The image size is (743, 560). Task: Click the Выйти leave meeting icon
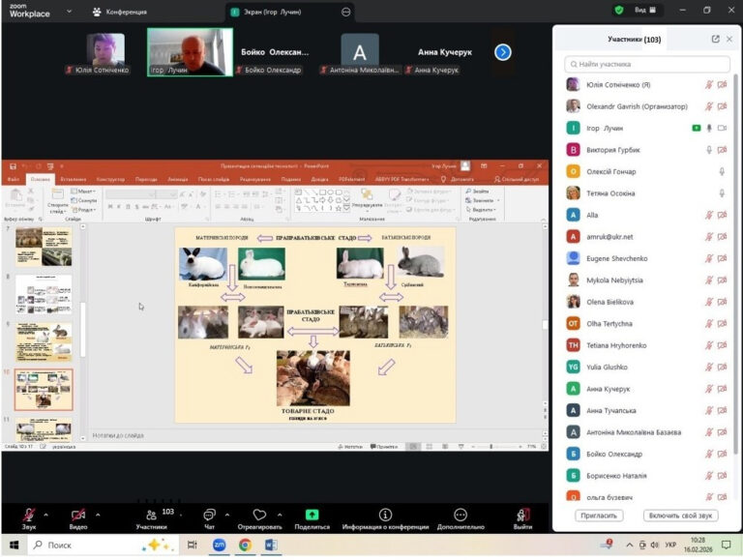[522, 515]
